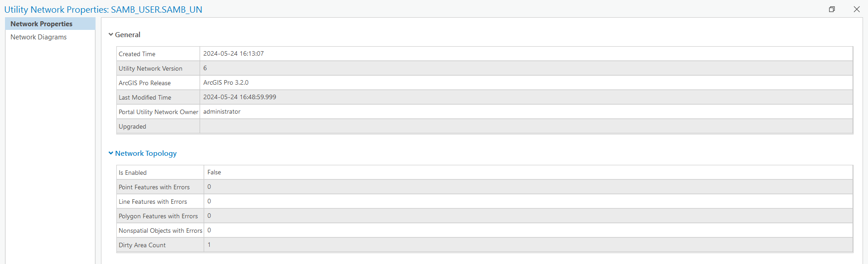Click the administrator owner value

pyautogui.click(x=222, y=111)
